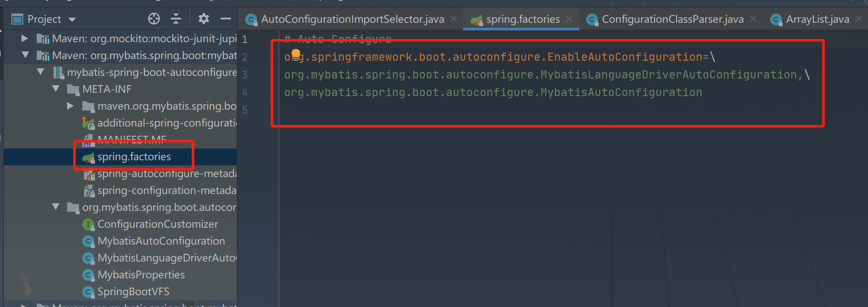Close the spring.factories editor tab

coord(569,19)
